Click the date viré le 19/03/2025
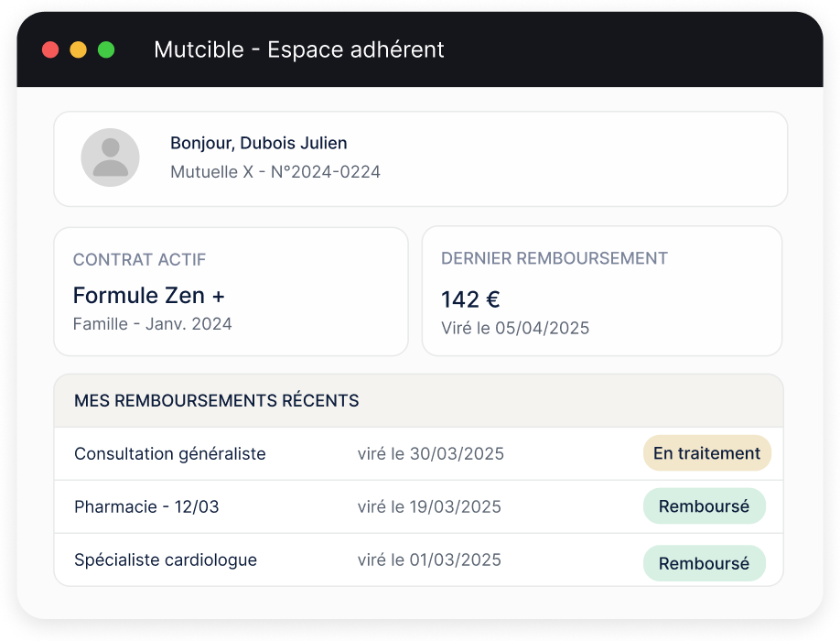This screenshot has width=840, height=641. click(429, 506)
